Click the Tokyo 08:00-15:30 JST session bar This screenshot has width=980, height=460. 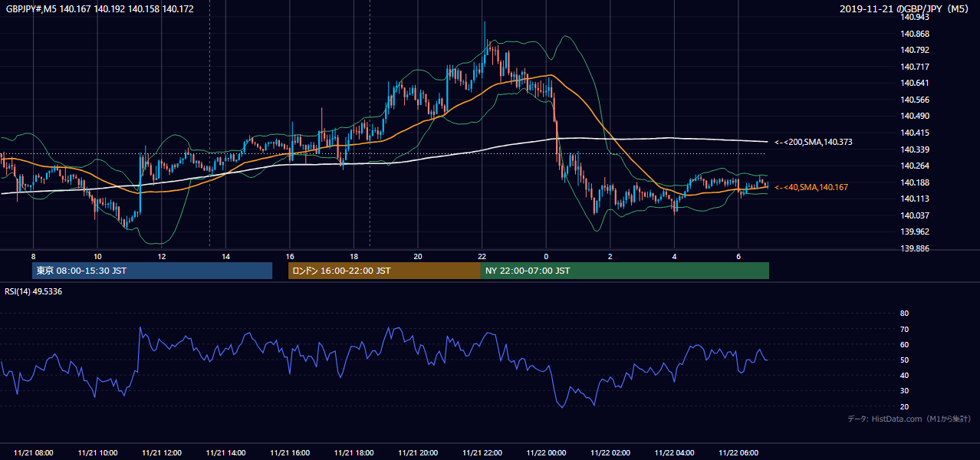click(x=152, y=271)
